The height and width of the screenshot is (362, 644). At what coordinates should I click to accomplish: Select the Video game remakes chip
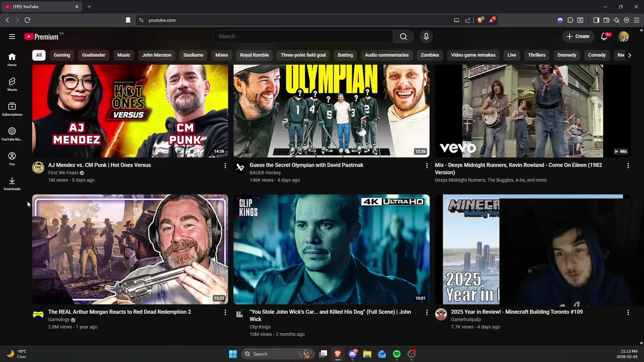[x=473, y=55]
